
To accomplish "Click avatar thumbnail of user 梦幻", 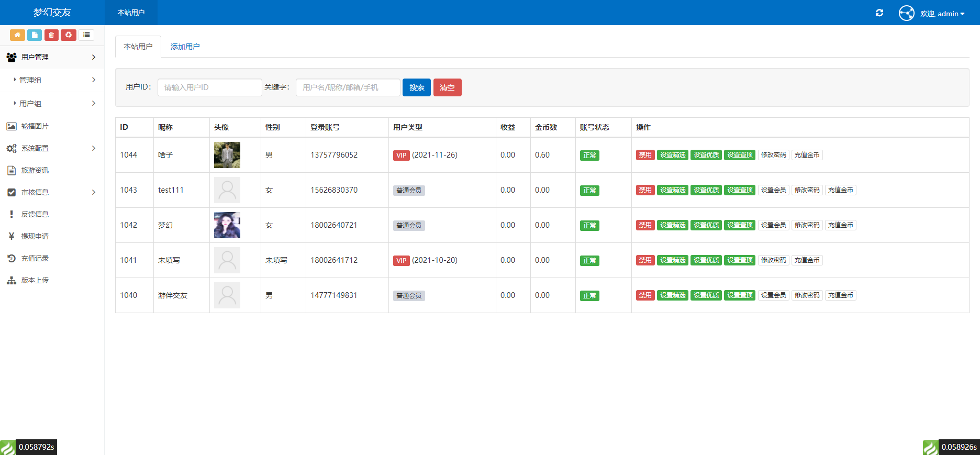I will pos(227,225).
